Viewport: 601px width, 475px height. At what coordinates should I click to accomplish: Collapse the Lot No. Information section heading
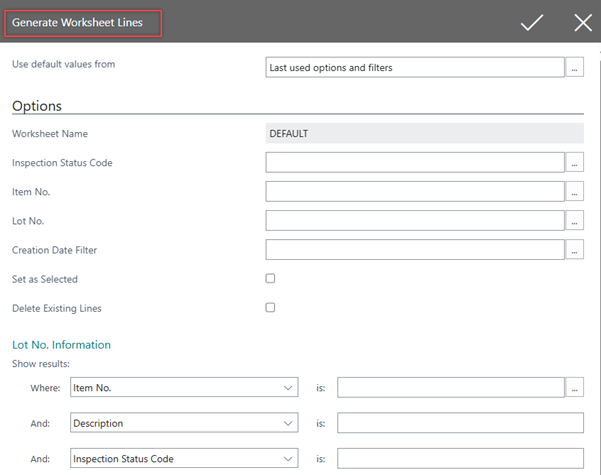(61, 345)
